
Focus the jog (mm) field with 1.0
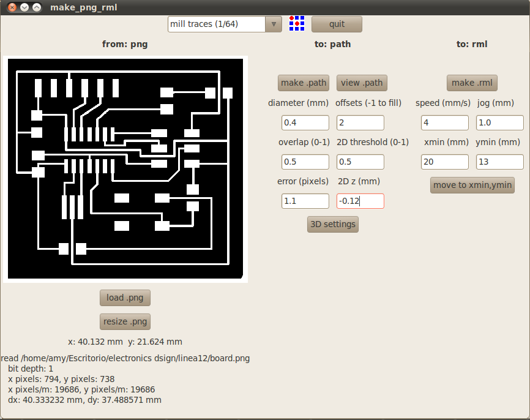(x=500, y=122)
